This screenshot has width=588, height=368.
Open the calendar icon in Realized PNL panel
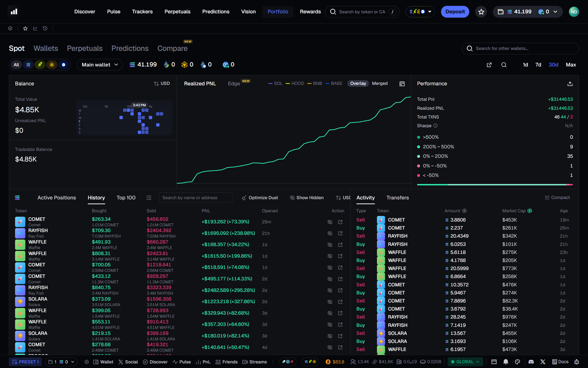[x=402, y=84]
